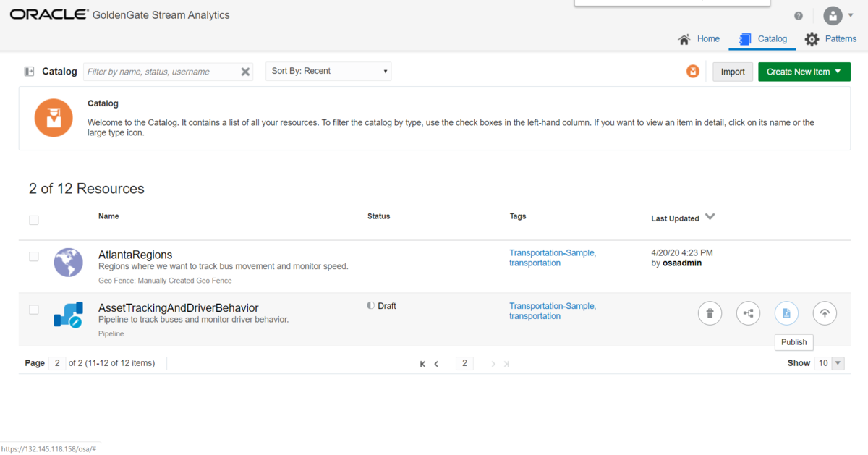The image size is (868, 455).
Task: Expand the arrow beside the user avatar
Action: pos(851,15)
